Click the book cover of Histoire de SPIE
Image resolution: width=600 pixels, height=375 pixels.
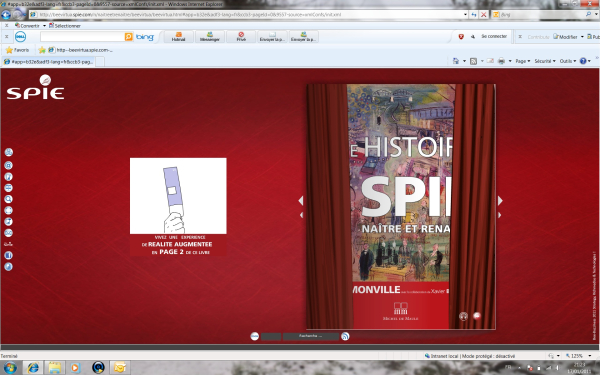tap(401, 207)
